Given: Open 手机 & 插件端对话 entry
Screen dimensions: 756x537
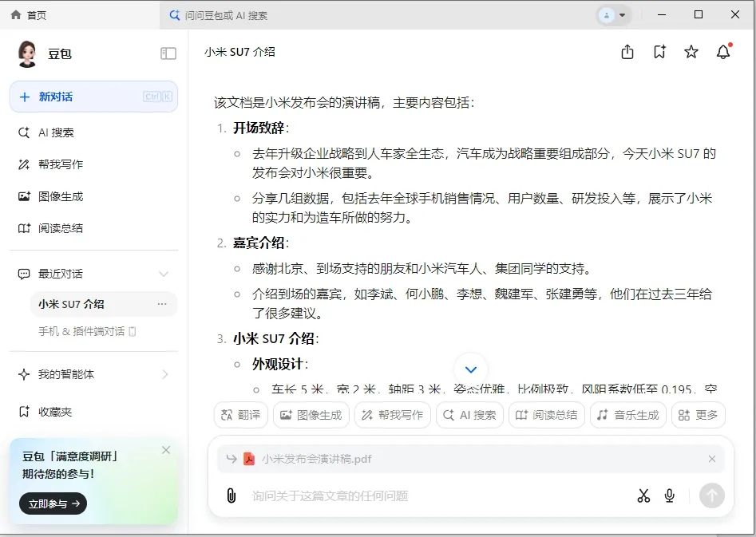Looking at the screenshot, I should (x=87, y=331).
